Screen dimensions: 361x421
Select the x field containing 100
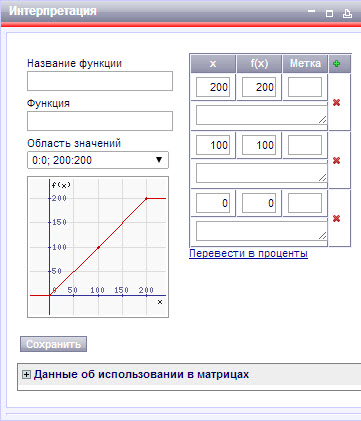213,145
